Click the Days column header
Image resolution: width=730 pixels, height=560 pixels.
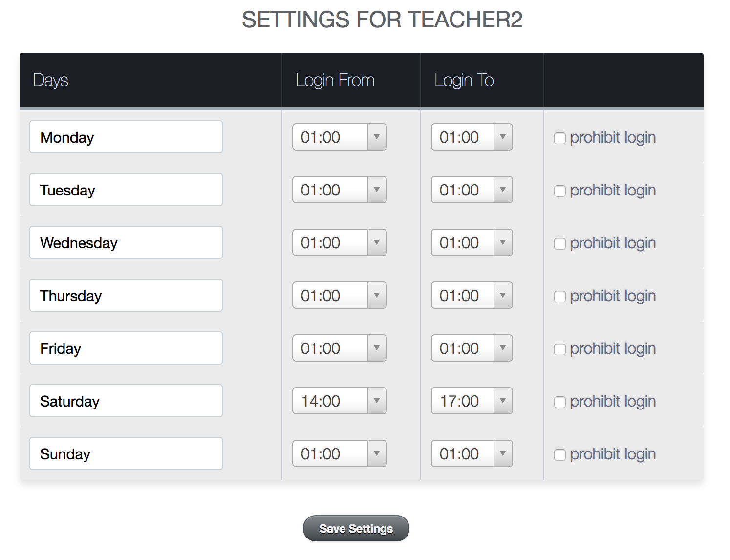coord(51,80)
